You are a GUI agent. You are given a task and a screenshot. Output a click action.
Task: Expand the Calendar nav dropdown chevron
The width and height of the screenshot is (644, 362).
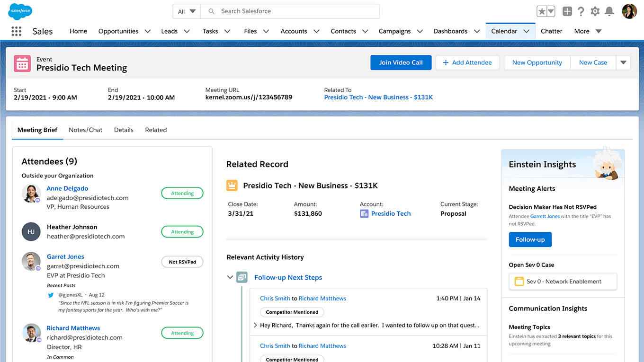click(x=526, y=31)
